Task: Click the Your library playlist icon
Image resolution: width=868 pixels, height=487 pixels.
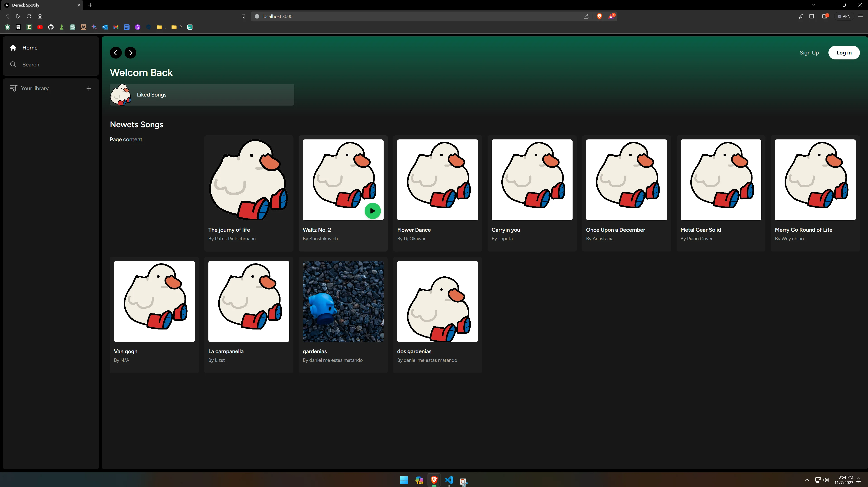Action: [14, 88]
